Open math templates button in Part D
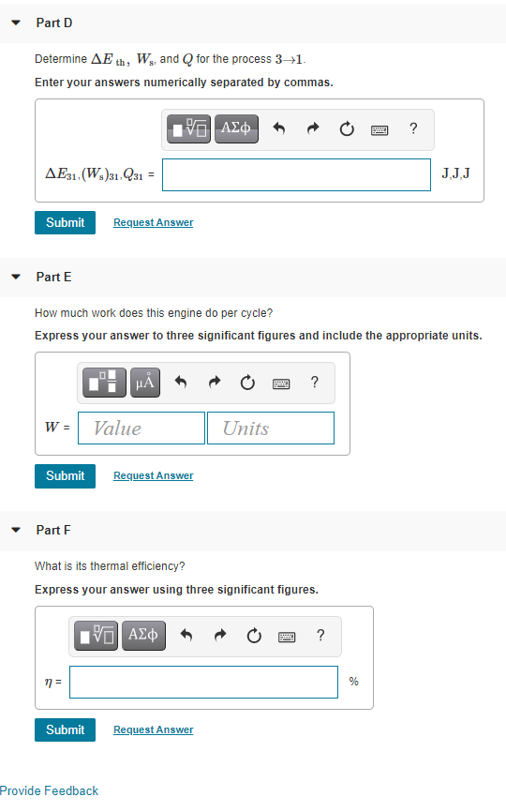506x812 pixels. [x=189, y=128]
